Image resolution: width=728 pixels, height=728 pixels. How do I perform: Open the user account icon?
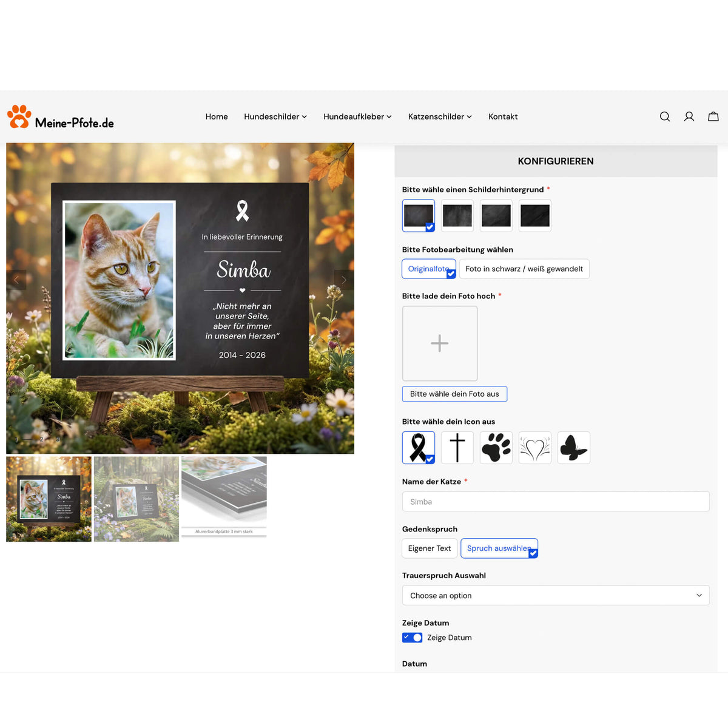click(x=689, y=116)
